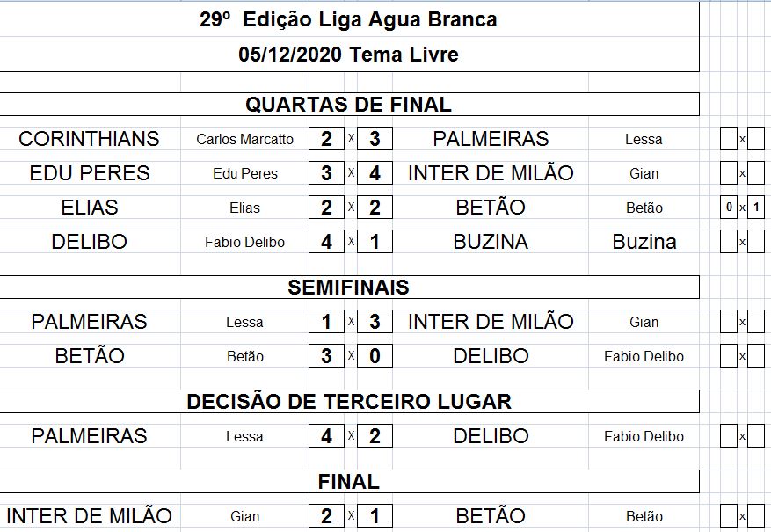The width and height of the screenshot is (771, 532).
Task: Click Delibo's semifinal score box showing 0
Action: click(375, 356)
